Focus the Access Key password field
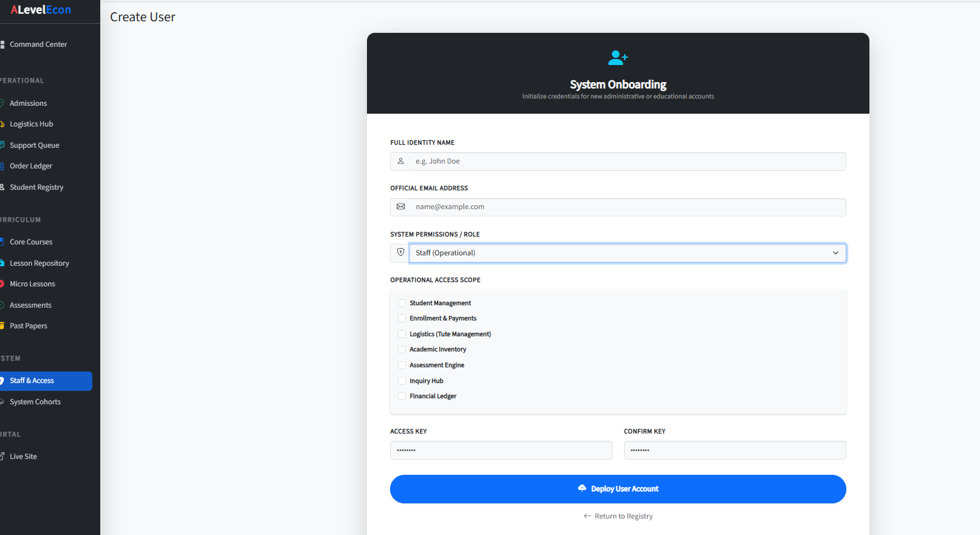 pos(501,450)
